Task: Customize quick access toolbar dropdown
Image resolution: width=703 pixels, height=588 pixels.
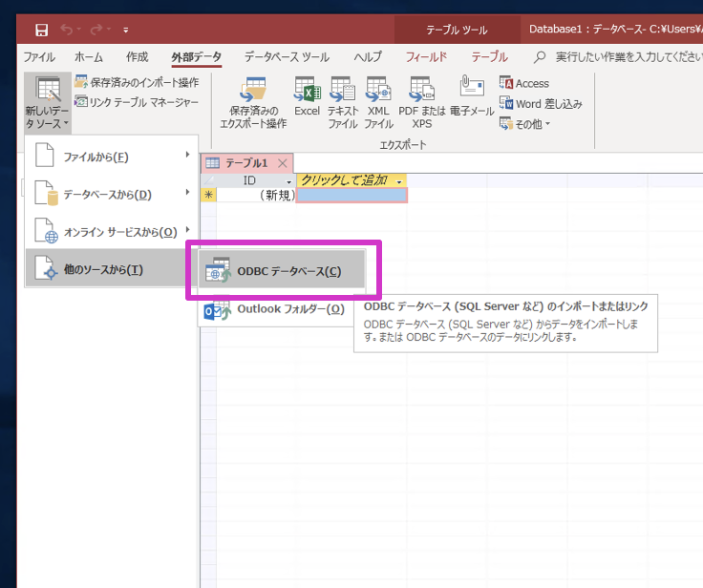Action: [x=125, y=30]
